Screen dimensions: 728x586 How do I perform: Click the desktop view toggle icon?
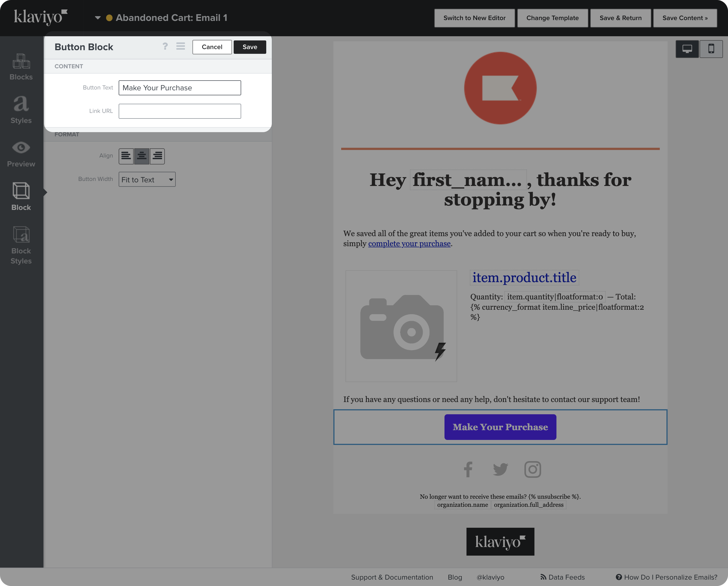pyautogui.click(x=687, y=49)
